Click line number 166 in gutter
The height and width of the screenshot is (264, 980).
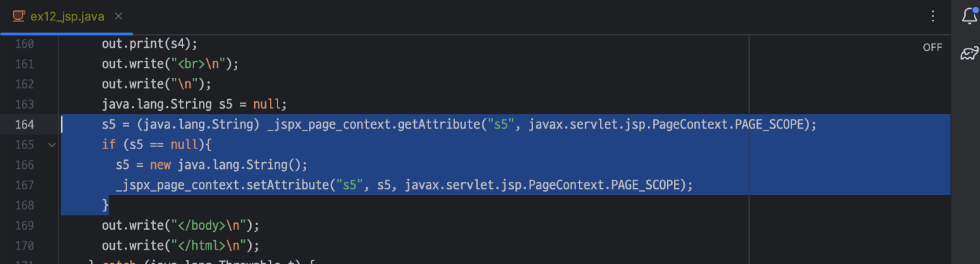[24, 165]
